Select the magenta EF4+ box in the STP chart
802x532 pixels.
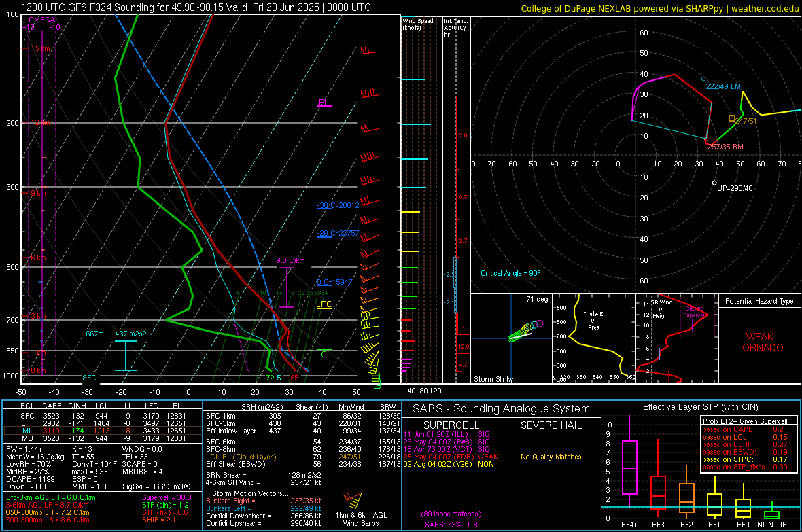[629, 467]
